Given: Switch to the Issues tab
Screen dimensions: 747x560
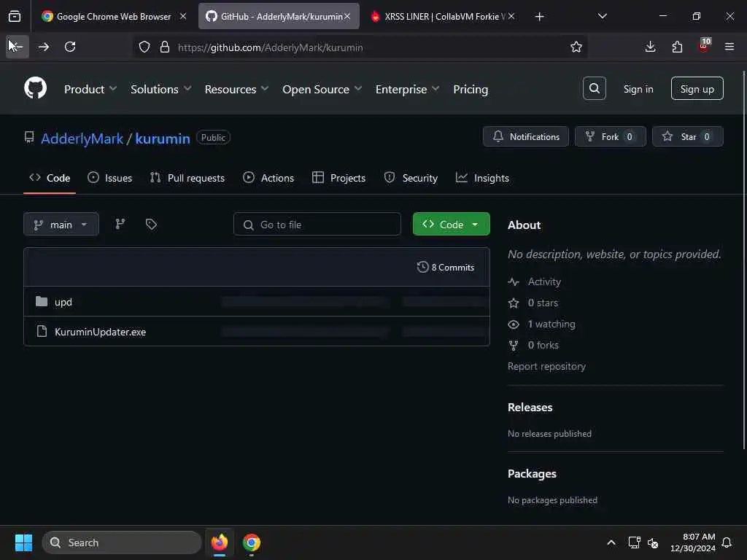Looking at the screenshot, I should (x=110, y=178).
